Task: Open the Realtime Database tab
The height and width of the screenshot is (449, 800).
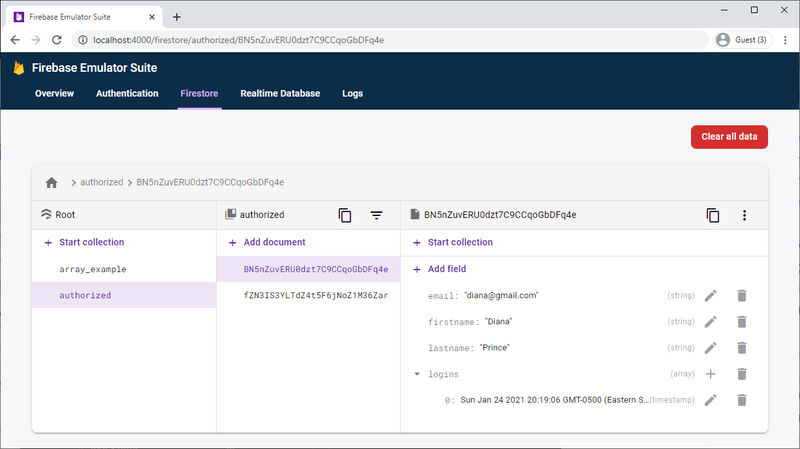Action: [280, 94]
